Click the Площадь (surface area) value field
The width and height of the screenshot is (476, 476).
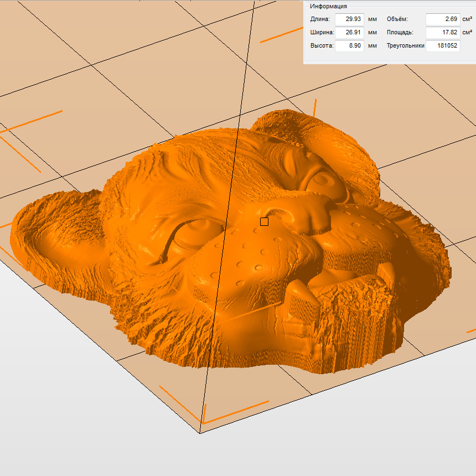(442, 32)
